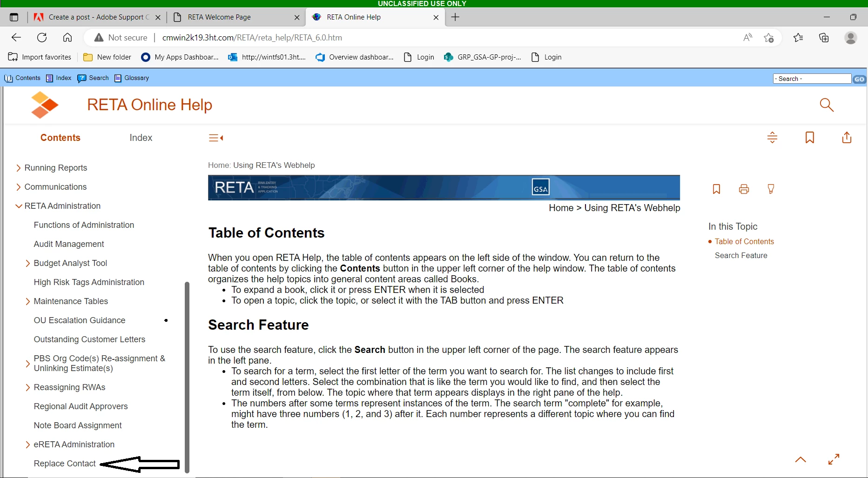Click the expand/collapse all icon in header
This screenshot has height=478, width=868.
coord(772,138)
